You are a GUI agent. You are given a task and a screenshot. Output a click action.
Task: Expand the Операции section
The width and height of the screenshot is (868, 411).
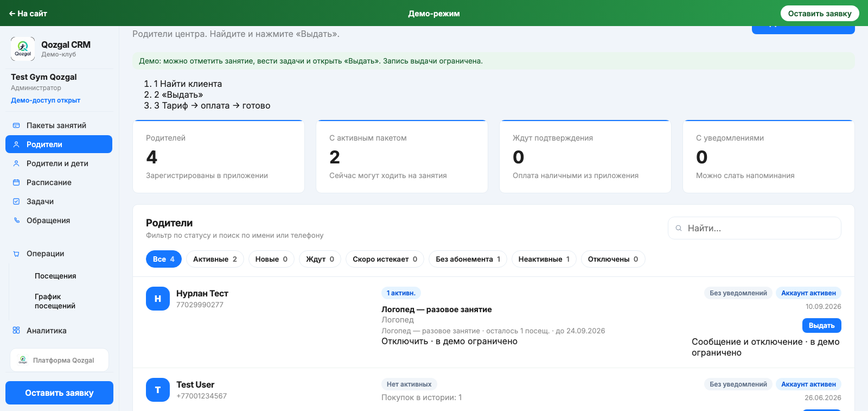click(x=59, y=254)
